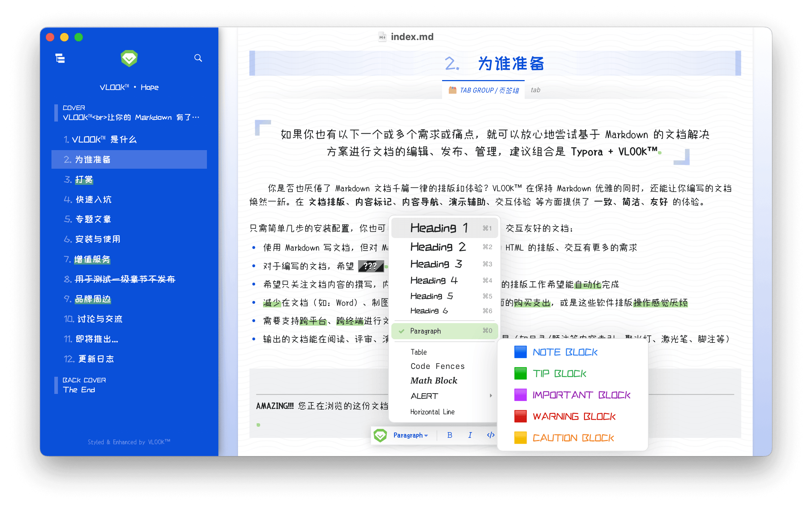Pick the purple IMPORTANT BLOCK swatch
812x509 pixels.
coord(520,395)
